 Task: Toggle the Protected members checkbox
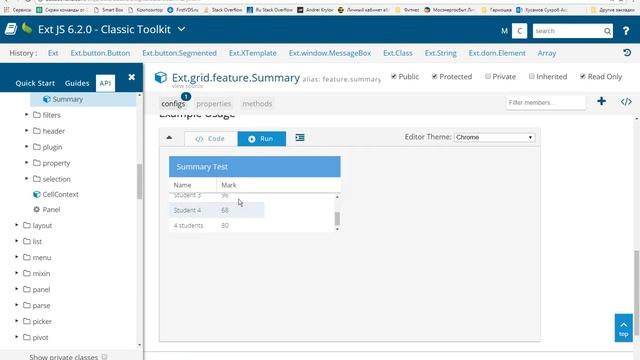(x=434, y=76)
